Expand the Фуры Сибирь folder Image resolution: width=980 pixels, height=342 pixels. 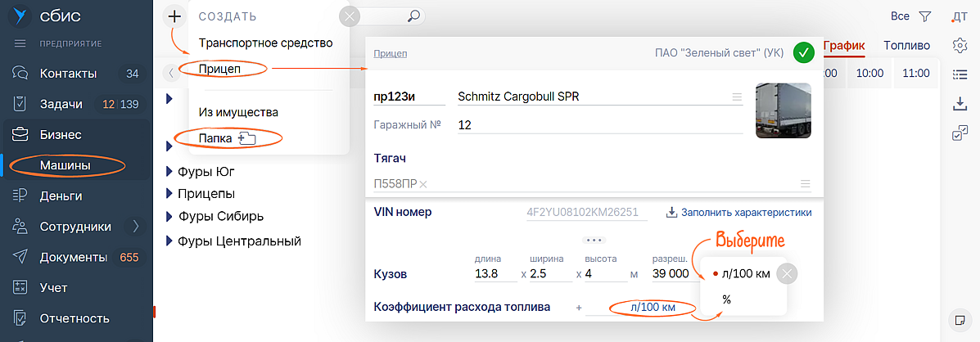click(x=169, y=217)
